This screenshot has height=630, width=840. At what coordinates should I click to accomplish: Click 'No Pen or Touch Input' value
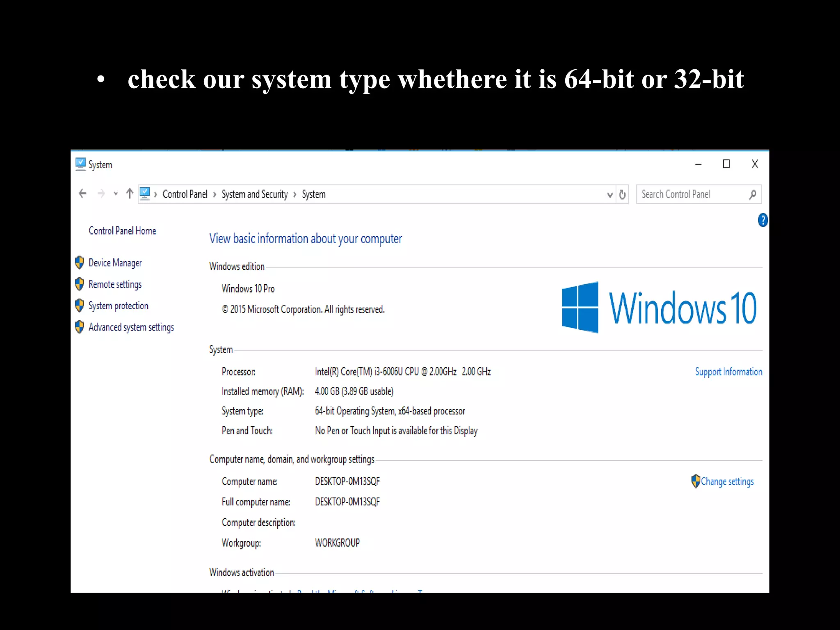(396, 431)
